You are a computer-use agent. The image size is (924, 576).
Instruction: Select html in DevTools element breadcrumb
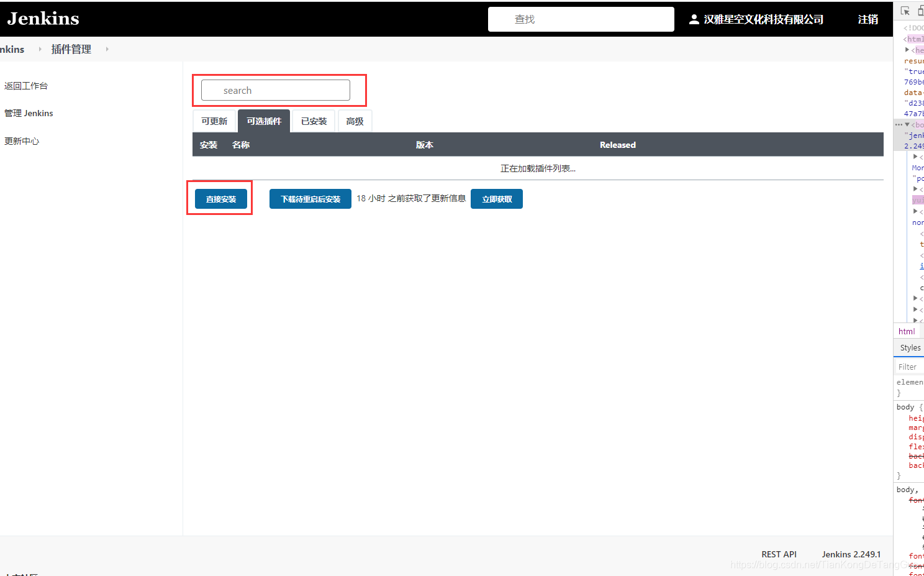[907, 331]
